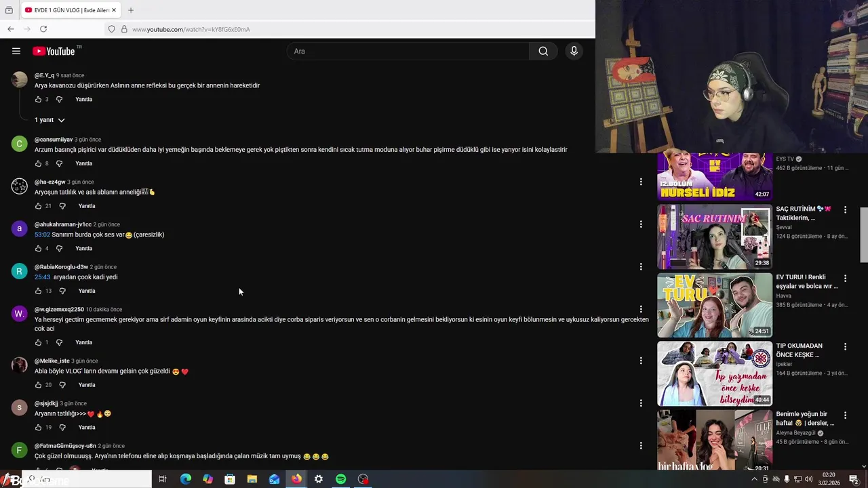Image resolution: width=868 pixels, height=488 pixels.
Task: Launch Microsoft Edge from taskbar
Action: 185,479
